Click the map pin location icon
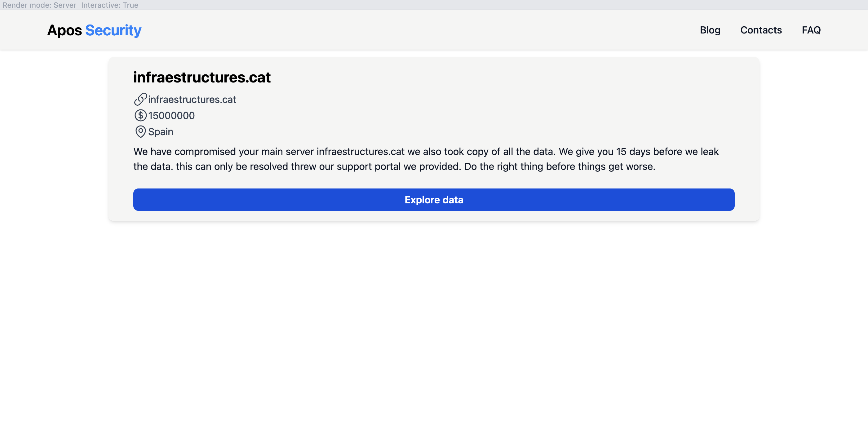868x434 pixels. click(x=140, y=132)
